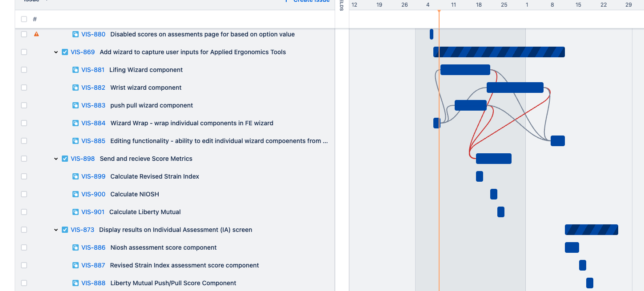Image resolution: width=644 pixels, height=291 pixels.
Task: Collapse the VIS-869 wizard issue group
Action: pyautogui.click(x=56, y=52)
